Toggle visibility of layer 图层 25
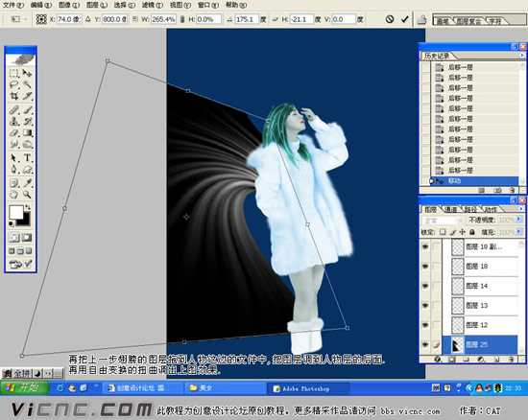The height and width of the screenshot is (420, 528). pyautogui.click(x=425, y=344)
